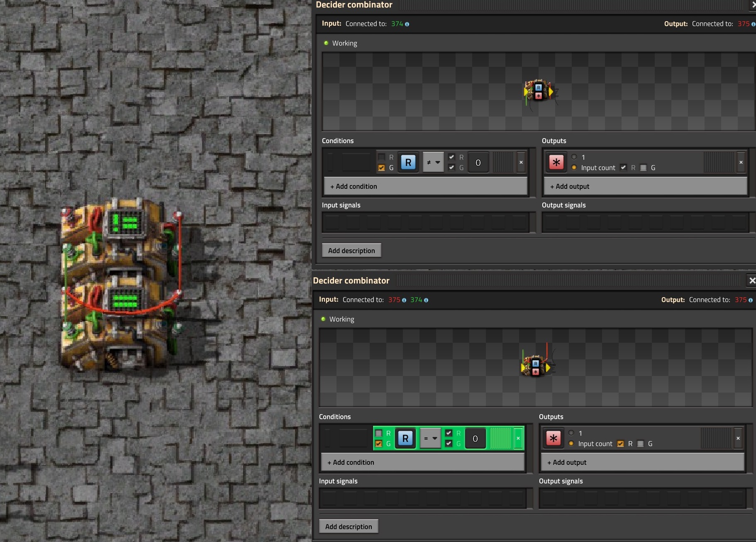
Task: Toggle output G wire checkbox in bottom Outputs
Action: point(641,444)
